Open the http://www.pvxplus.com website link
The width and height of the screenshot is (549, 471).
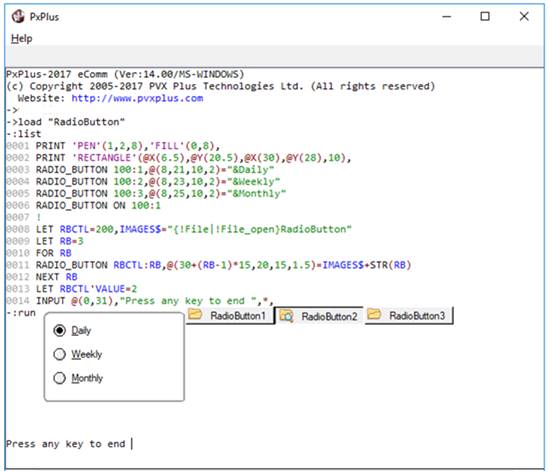pos(137,98)
